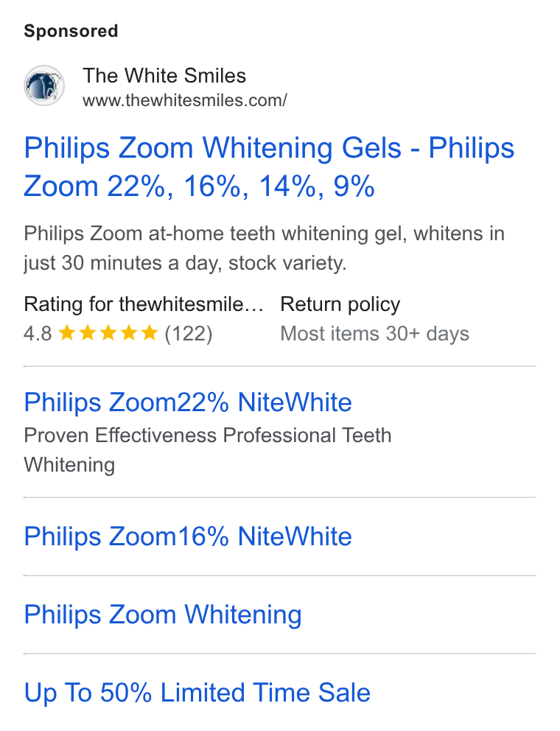Open Philips Zoom22% NiteWhite sitelink

188,402
